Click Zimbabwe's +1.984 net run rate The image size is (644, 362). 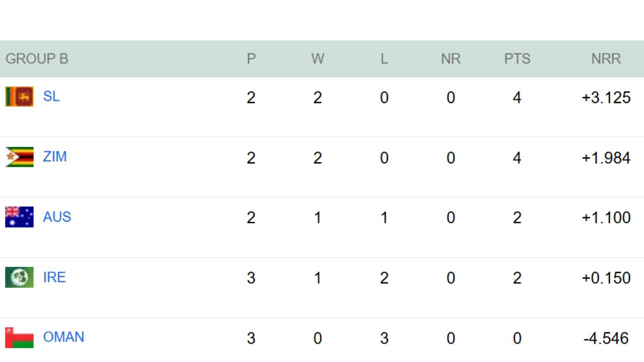click(x=606, y=158)
